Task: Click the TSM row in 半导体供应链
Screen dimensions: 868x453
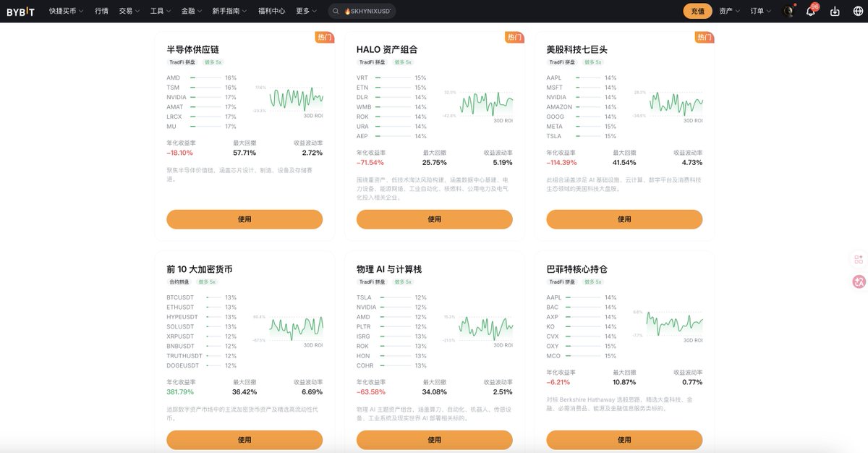Action: pyautogui.click(x=202, y=88)
